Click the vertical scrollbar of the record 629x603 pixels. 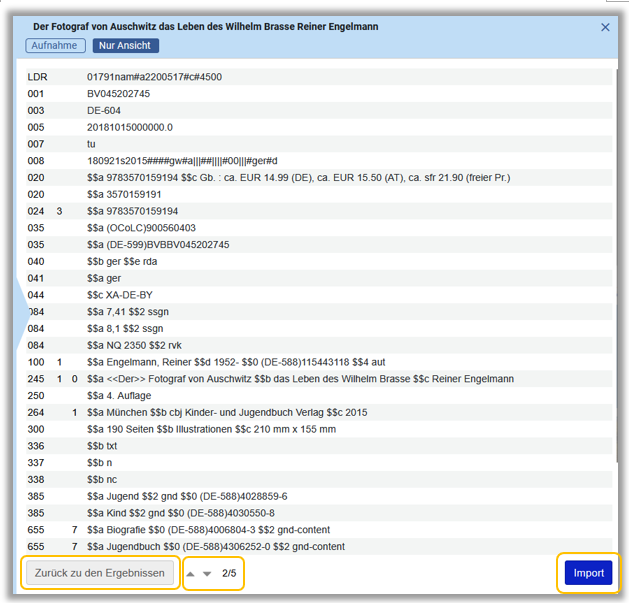[x=617, y=265]
